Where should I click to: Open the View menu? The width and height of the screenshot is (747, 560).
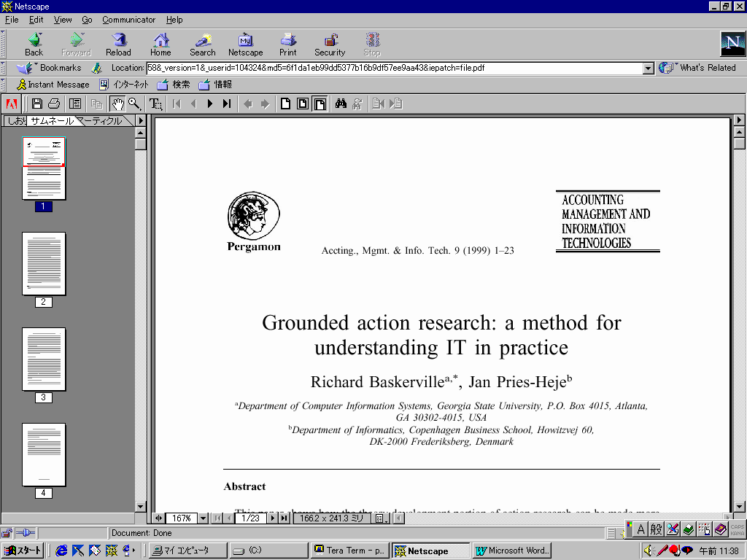[63, 20]
